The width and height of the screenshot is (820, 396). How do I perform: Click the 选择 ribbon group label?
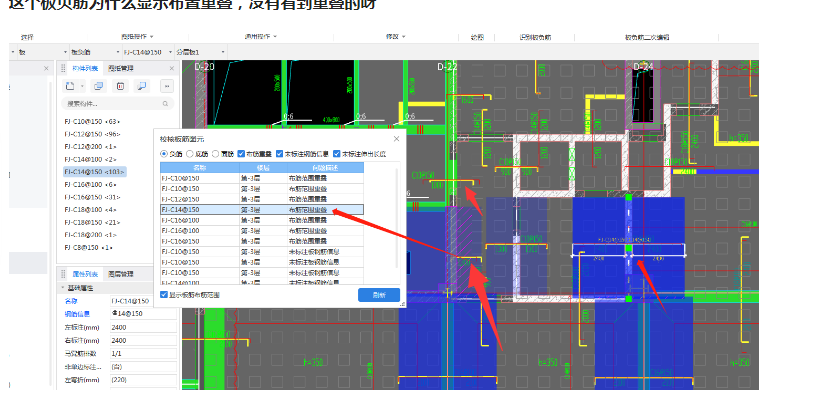pos(27,37)
